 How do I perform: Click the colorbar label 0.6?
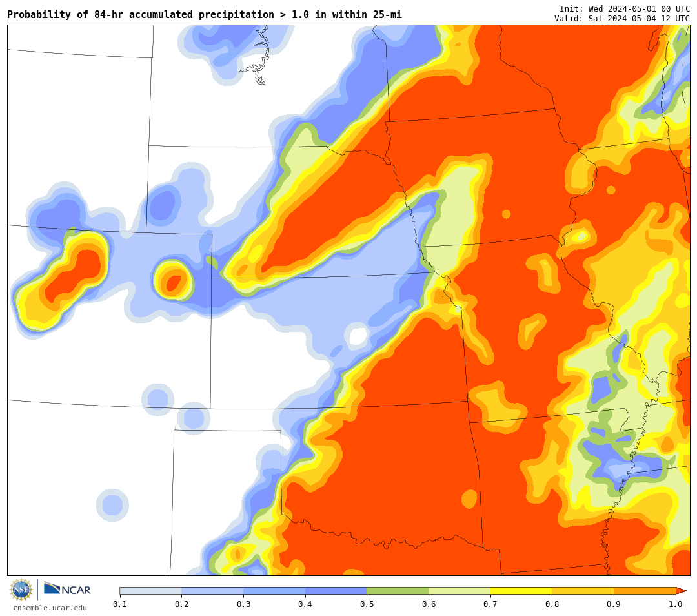click(x=429, y=604)
